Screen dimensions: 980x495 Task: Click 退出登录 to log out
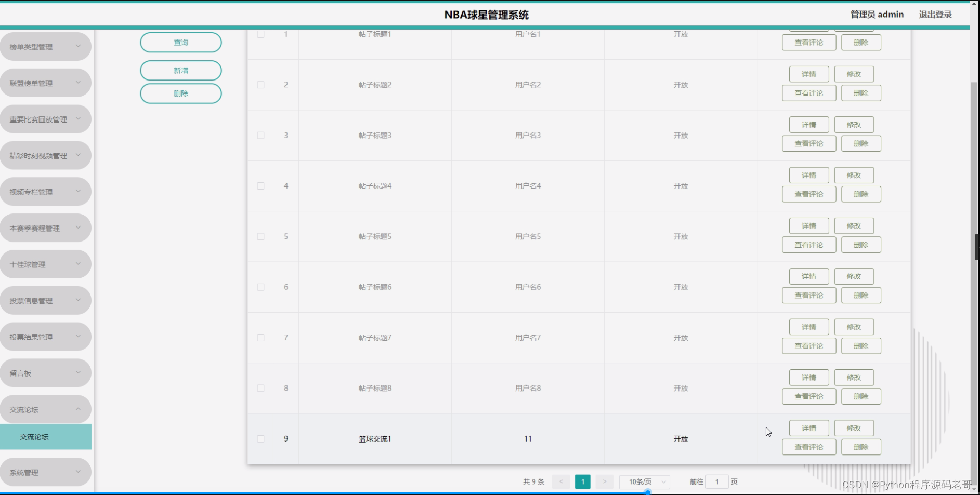(x=935, y=14)
